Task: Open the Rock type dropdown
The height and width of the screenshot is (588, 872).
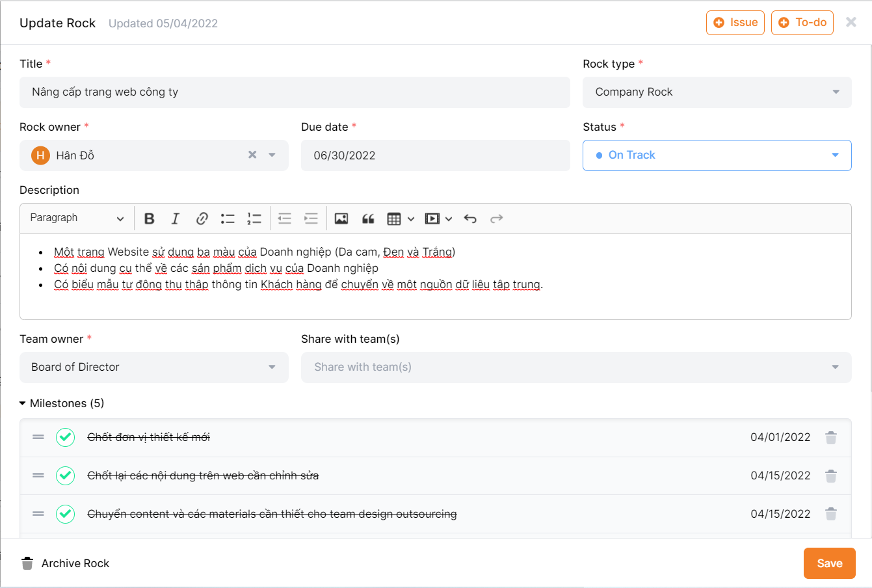Action: coord(717,92)
